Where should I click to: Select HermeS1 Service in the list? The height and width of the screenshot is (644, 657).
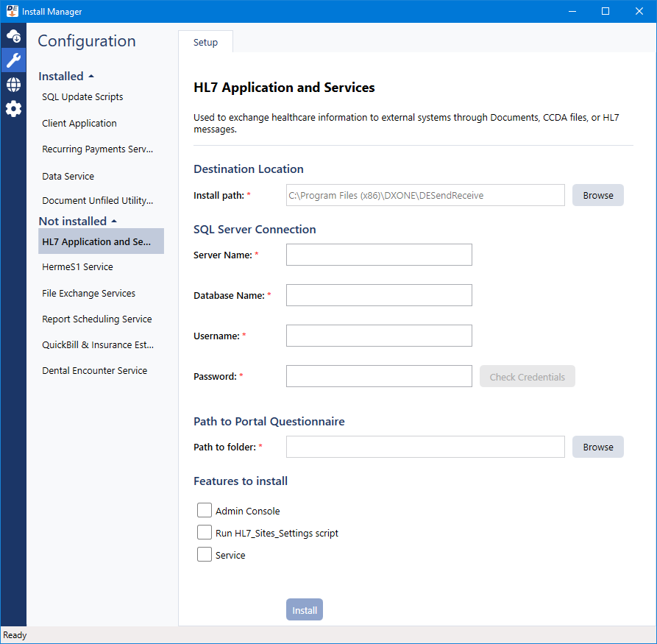click(x=77, y=267)
